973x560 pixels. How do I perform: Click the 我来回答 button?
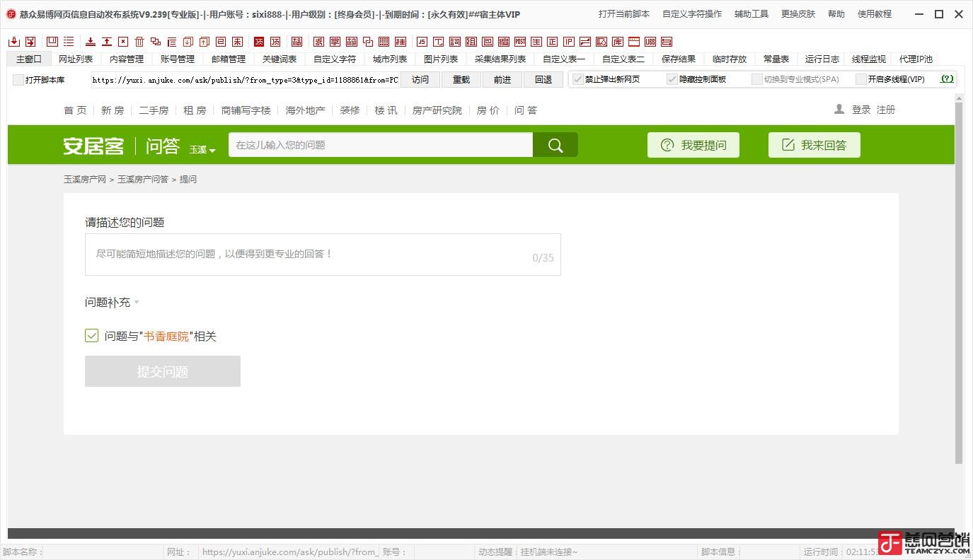814,145
